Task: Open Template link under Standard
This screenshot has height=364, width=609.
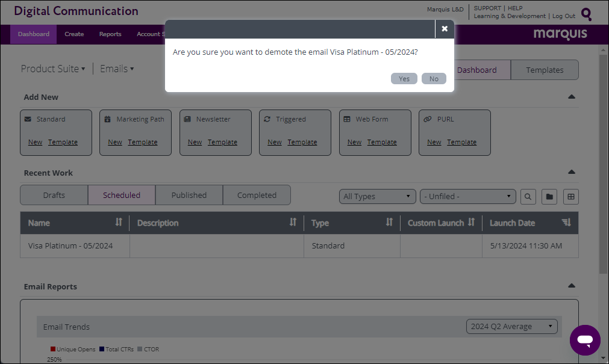Action: tap(63, 142)
